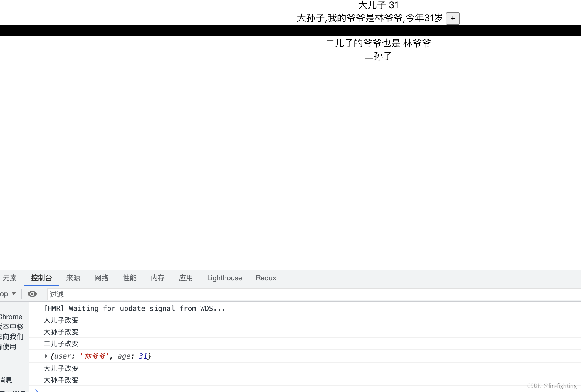This screenshot has width=581, height=392.
Task: Click the 二孙子 text on the page
Action: pyautogui.click(x=378, y=56)
